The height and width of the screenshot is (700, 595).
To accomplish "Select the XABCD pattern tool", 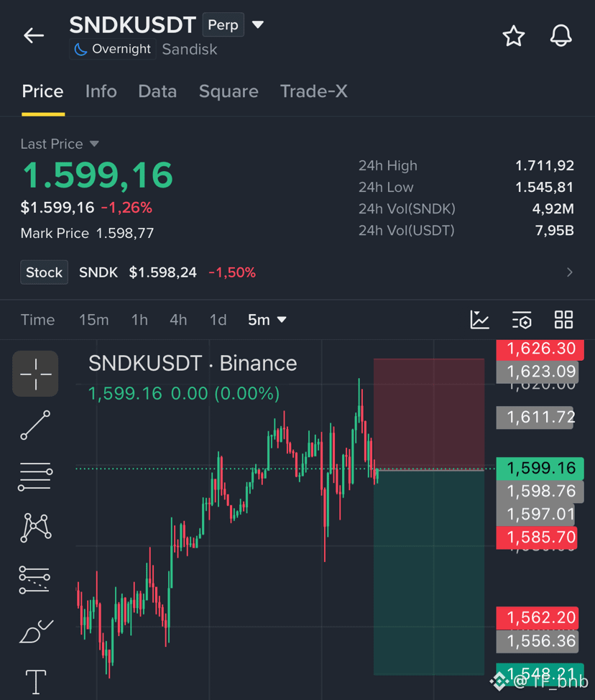I will pyautogui.click(x=36, y=528).
